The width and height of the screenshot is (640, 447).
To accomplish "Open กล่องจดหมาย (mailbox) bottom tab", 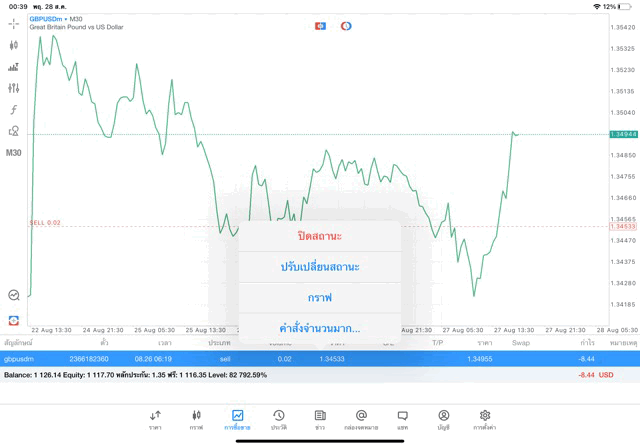I will click(x=361, y=419).
